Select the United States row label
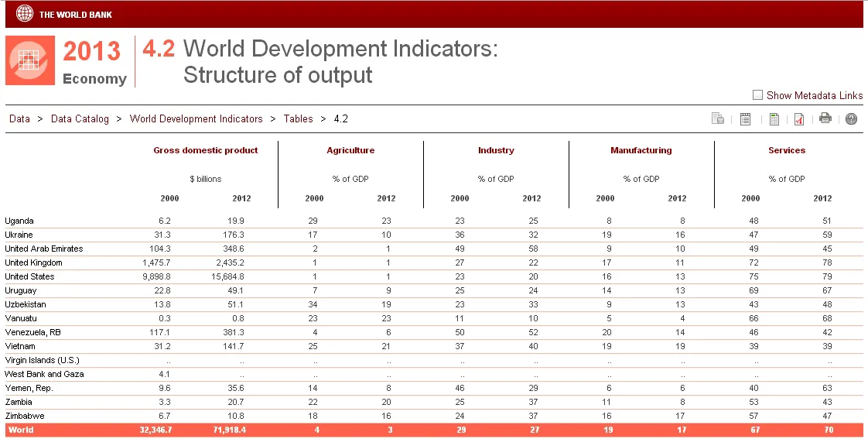The height and width of the screenshot is (439, 868). click(29, 276)
